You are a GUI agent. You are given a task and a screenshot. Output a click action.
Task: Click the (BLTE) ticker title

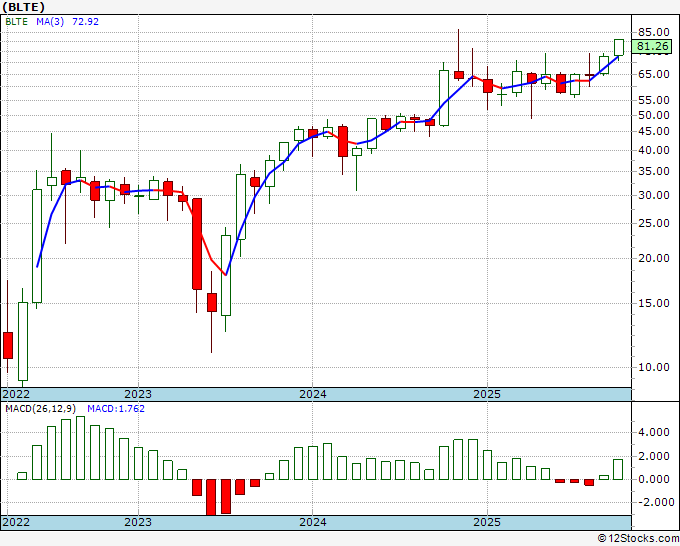point(23,7)
